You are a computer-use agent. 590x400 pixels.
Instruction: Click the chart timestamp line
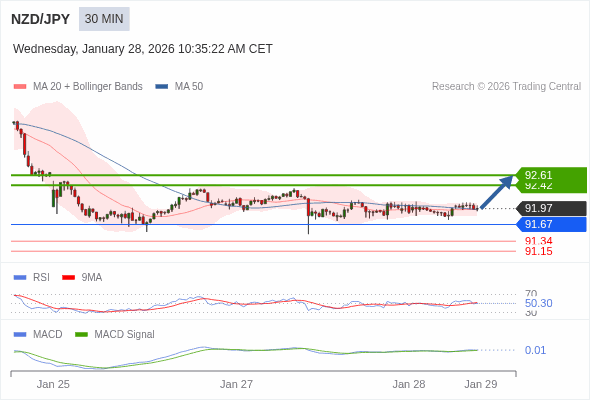(x=143, y=49)
